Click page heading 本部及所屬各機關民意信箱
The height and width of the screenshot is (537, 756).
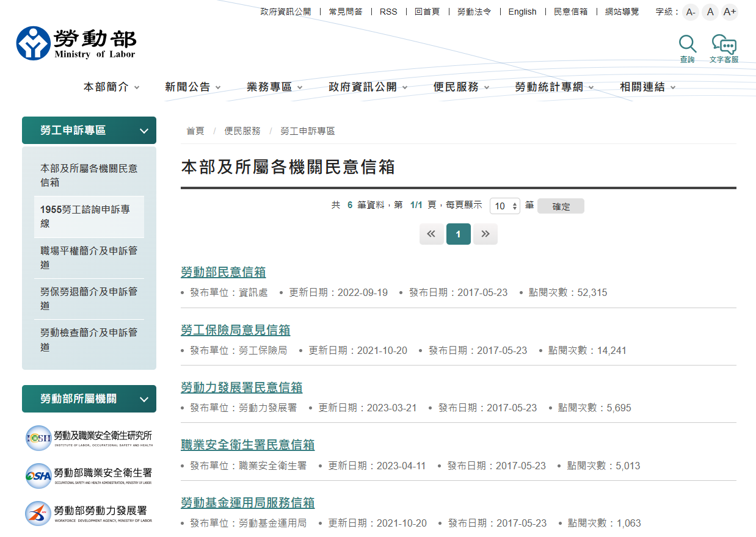pyautogui.click(x=288, y=167)
